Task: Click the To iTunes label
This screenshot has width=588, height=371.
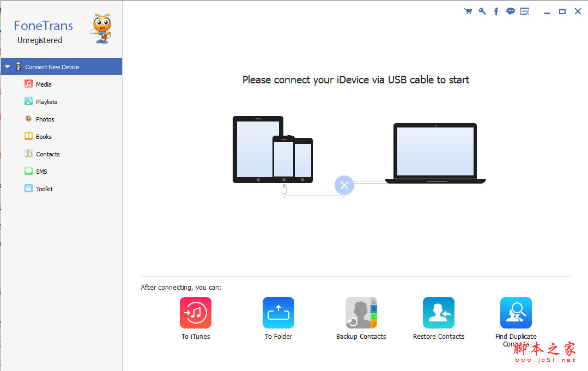Action: point(196,337)
